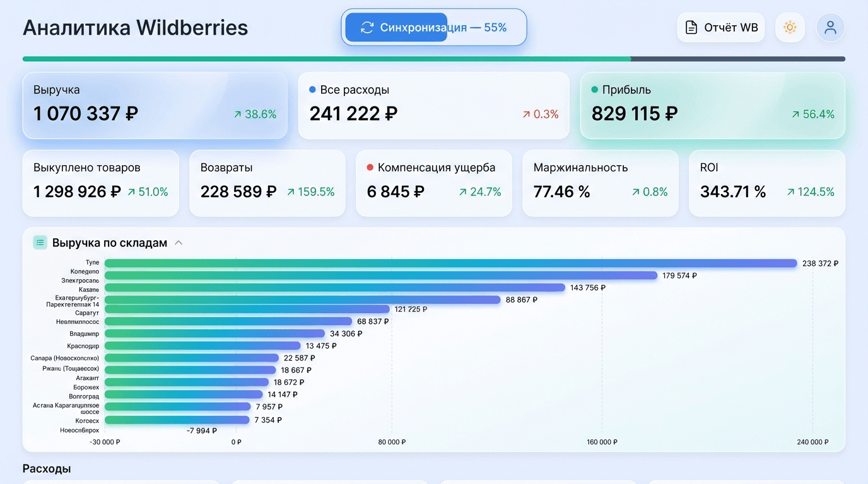This screenshot has height=484, width=868.
Task: Toggle the theme using the sun icon
Action: click(790, 27)
